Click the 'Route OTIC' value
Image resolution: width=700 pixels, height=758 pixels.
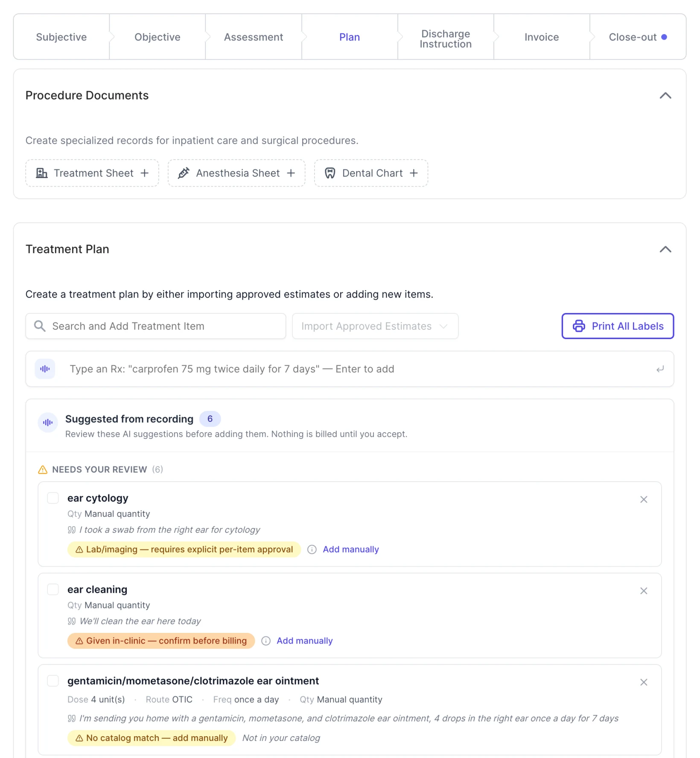point(169,699)
